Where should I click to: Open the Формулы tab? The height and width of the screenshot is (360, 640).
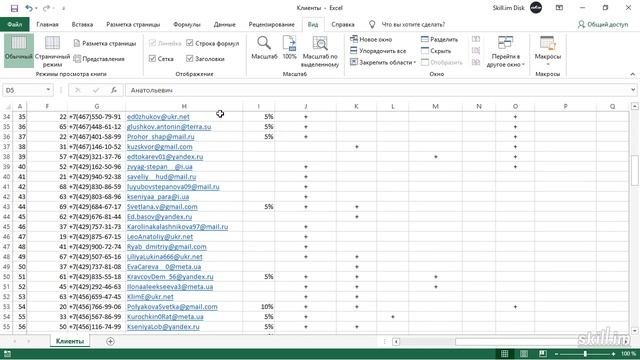click(x=187, y=24)
